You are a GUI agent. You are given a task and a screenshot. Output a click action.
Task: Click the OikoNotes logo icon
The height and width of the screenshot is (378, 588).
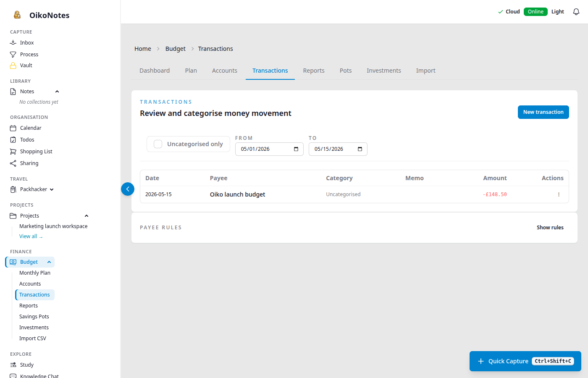17,15
